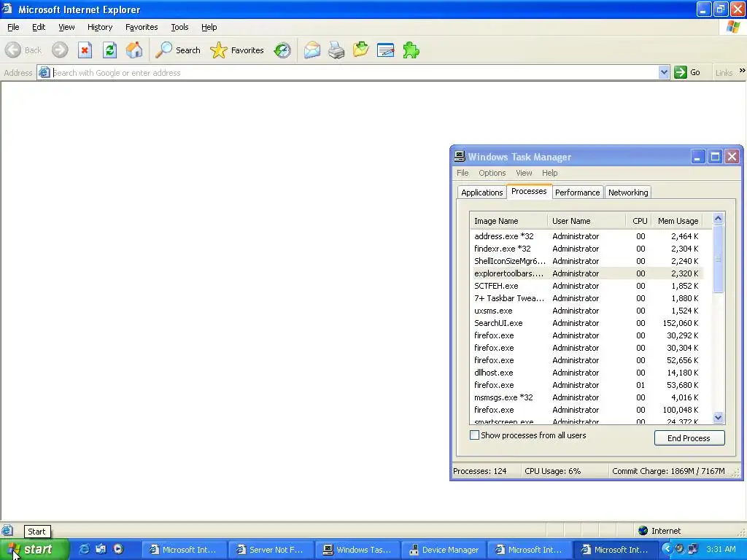Click the Show Desktop quick launch icon

point(101,549)
